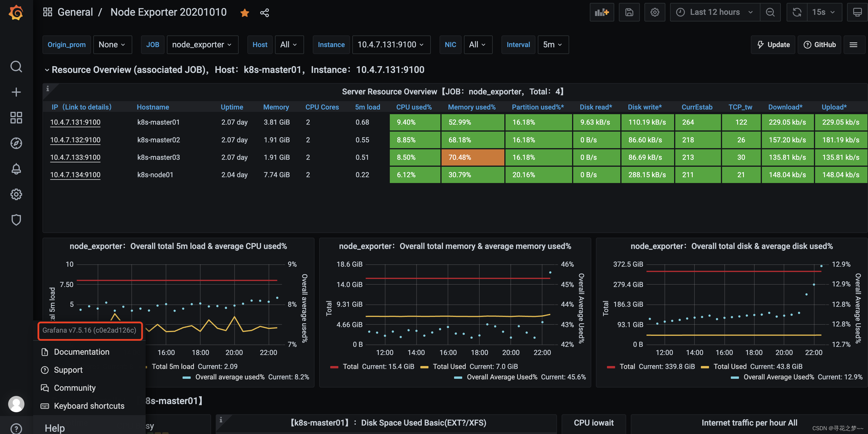Toggle Total 5m load legend series
The width and height of the screenshot is (868, 434).
click(173, 366)
